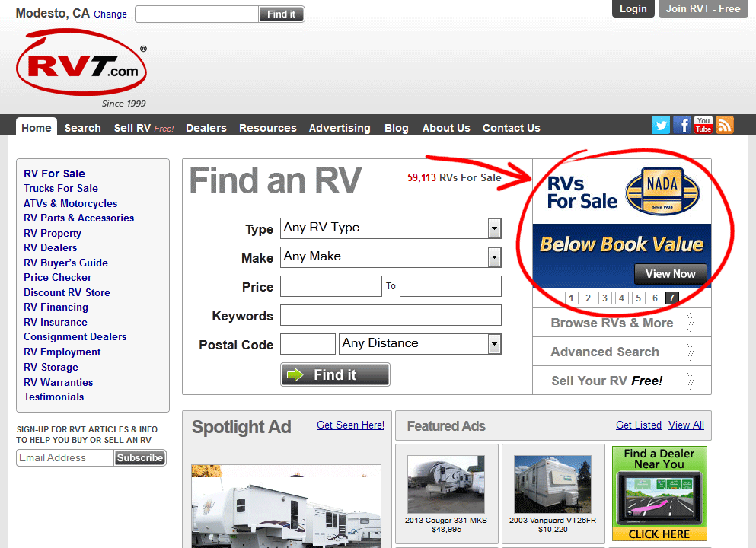Open Price Checker link

(57, 278)
